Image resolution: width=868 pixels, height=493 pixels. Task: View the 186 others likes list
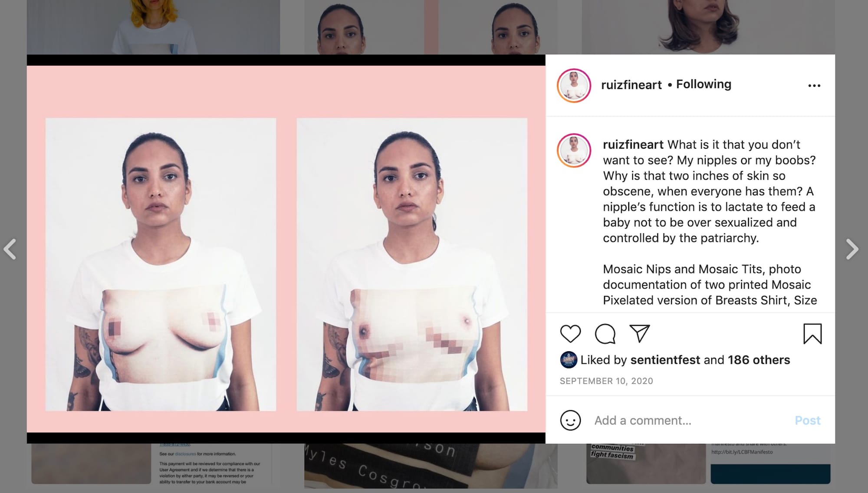[759, 360]
